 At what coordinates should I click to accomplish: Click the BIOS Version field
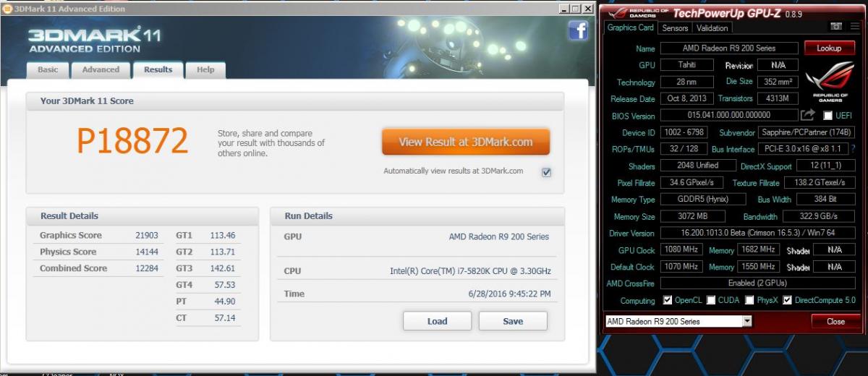click(x=728, y=115)
